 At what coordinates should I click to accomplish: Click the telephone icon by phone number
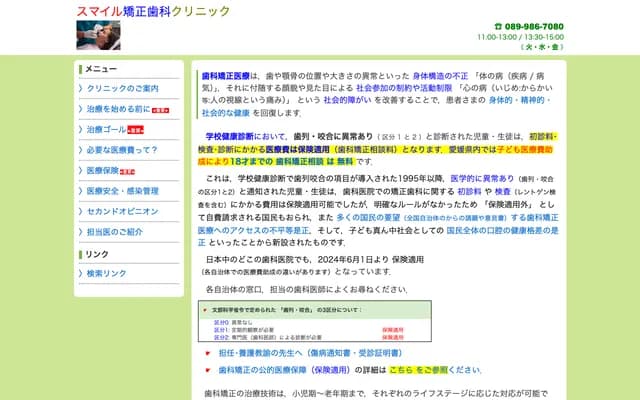(498, 27)
